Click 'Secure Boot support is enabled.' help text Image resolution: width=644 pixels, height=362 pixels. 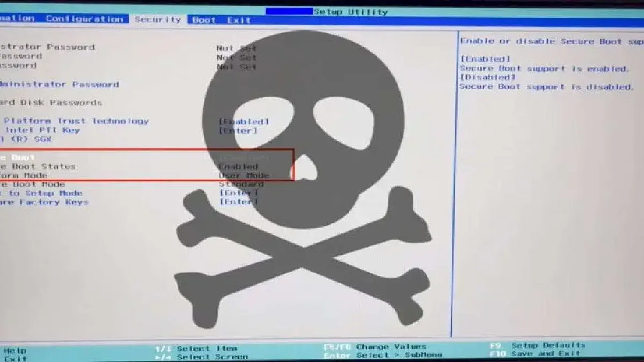[545, 69]
